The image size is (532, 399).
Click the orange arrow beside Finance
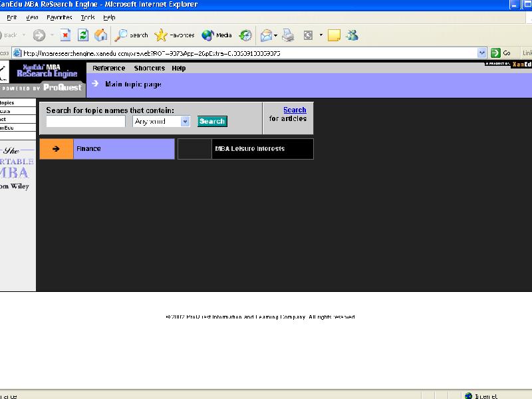pos(57,148)
